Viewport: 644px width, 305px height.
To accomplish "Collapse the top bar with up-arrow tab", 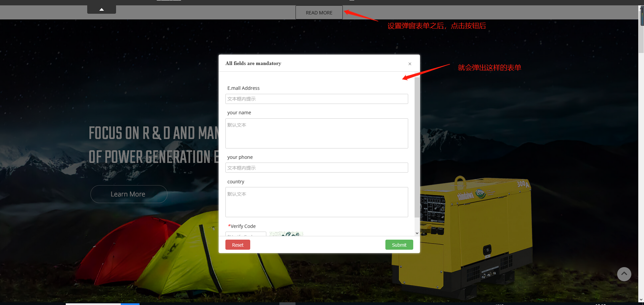I will pyautogui.click(x=102, y=9).
